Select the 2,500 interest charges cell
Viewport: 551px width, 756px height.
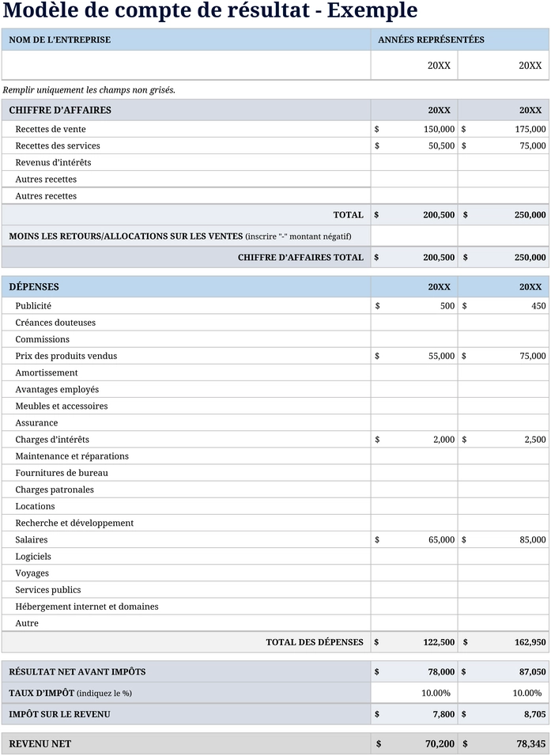click(504, 439)
